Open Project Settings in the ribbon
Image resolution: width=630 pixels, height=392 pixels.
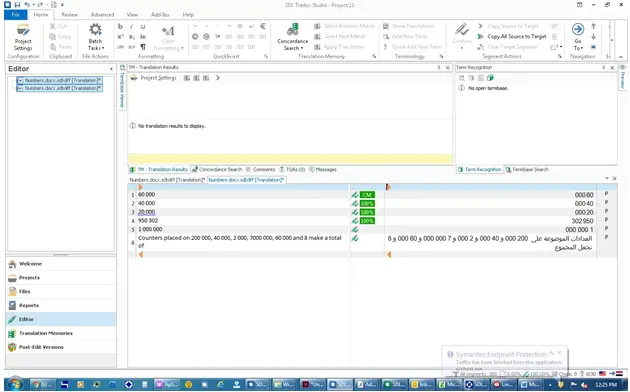23,37
